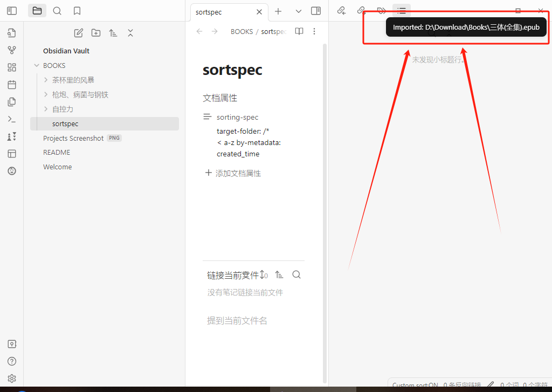552x392 pixels.
Task: Open more options three-dot menu
Action: point(314,31)
